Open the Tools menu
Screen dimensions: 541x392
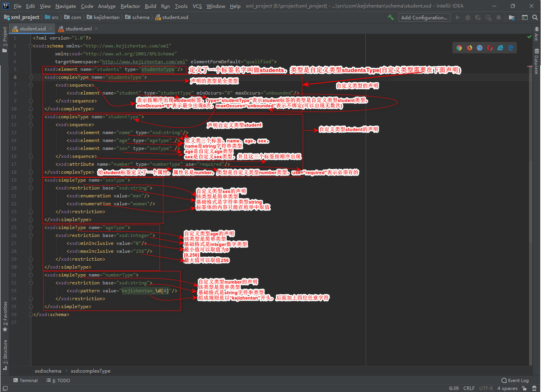pos(181,6)
